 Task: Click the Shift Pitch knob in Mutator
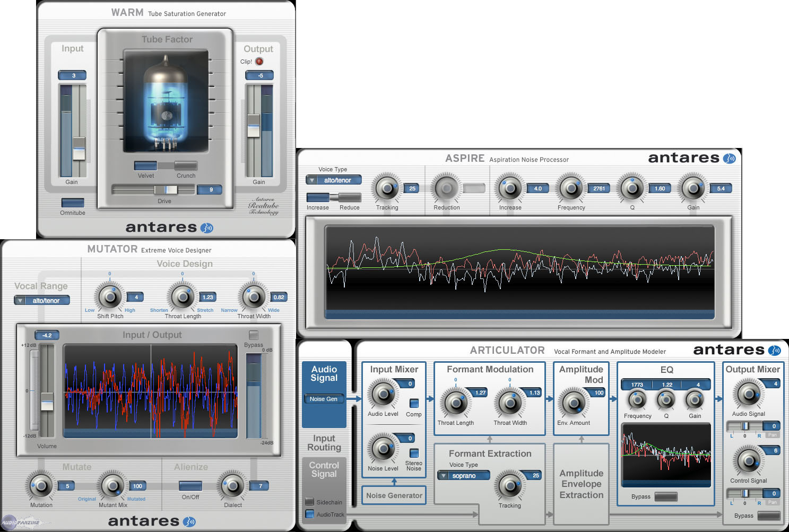click(110, 297)
